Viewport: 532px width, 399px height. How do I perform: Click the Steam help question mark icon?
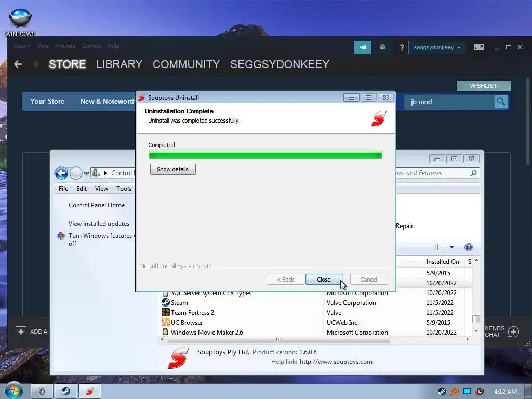(402, 48)
